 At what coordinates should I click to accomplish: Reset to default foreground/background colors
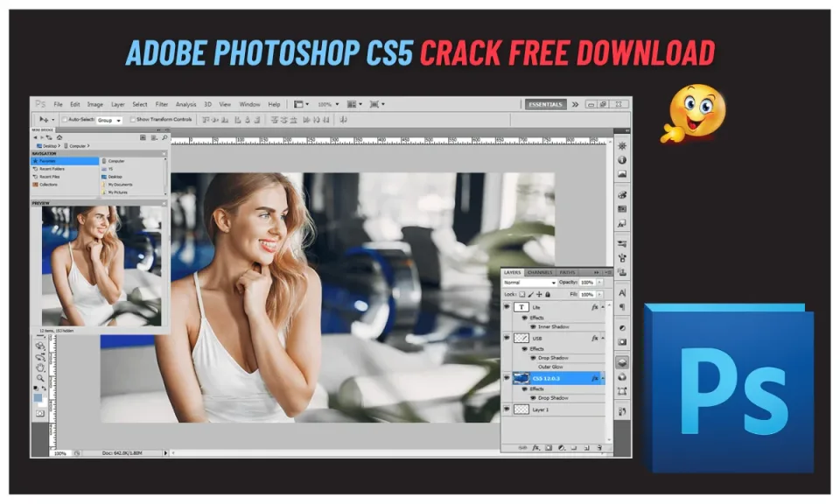[x=36, y=388]
